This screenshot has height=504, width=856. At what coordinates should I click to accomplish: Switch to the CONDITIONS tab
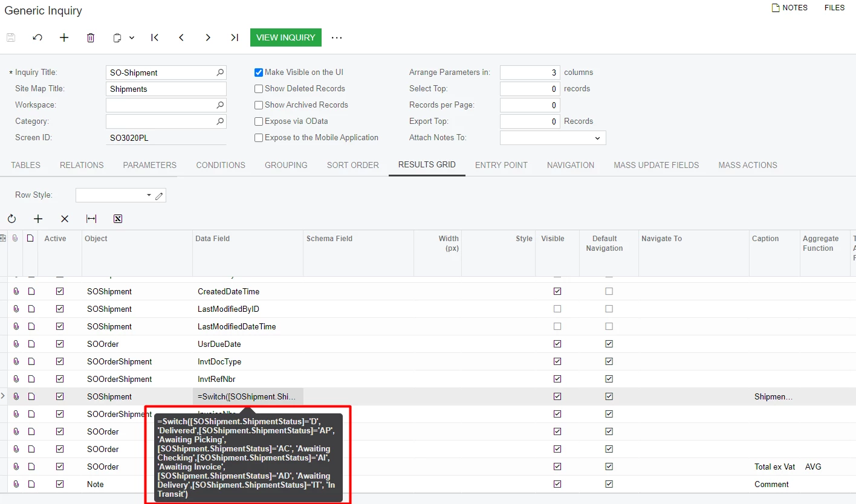pos(221,165)
